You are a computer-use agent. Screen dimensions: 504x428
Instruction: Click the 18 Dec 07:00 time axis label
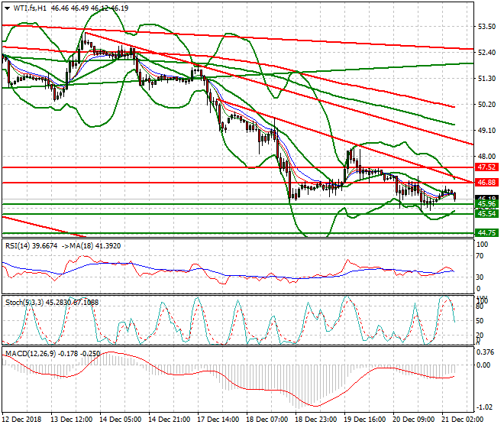click(x=267, y=420)
